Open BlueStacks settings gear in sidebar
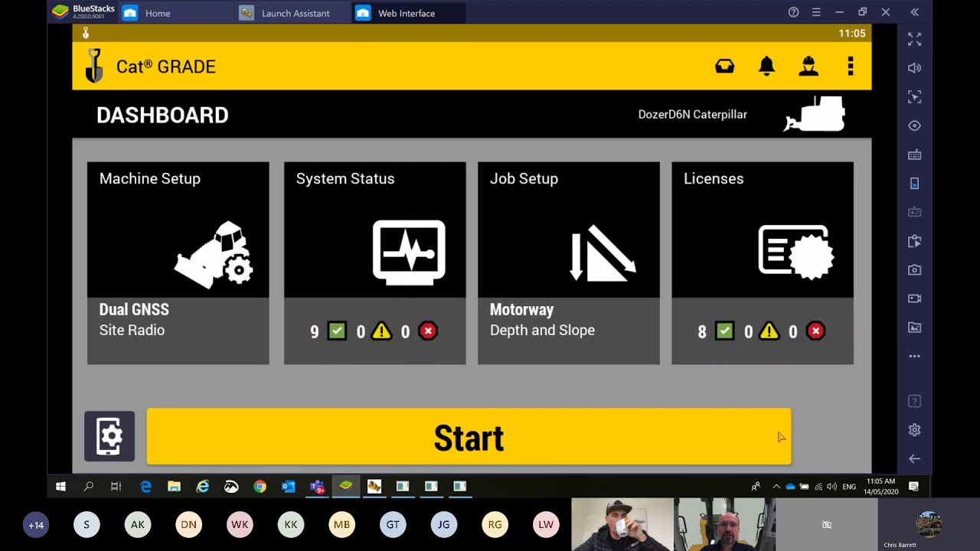This screenshot has height=551, width=980. click(x=914, y=430)
